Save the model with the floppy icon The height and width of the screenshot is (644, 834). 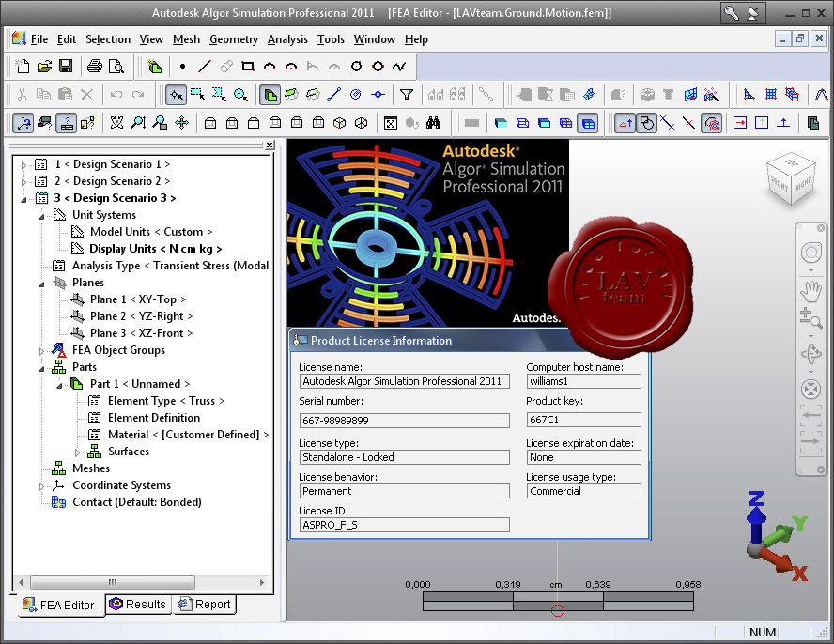coord(66,66)
